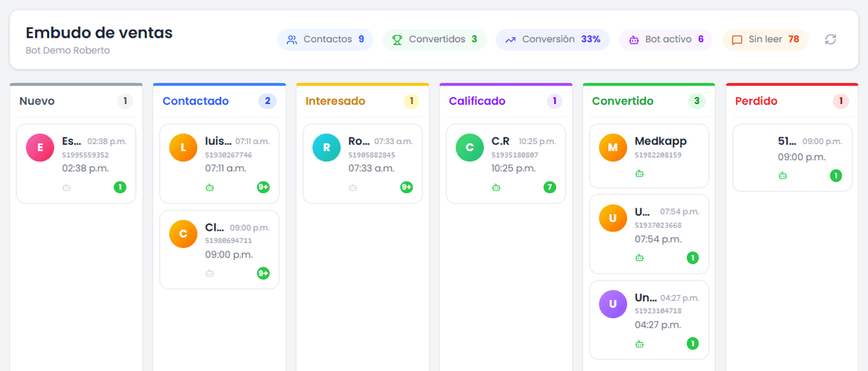Click bot icon on 51905882845 card
Viewport: 868px width, 371px height.
pyautogui.click(x=353, y=187)
